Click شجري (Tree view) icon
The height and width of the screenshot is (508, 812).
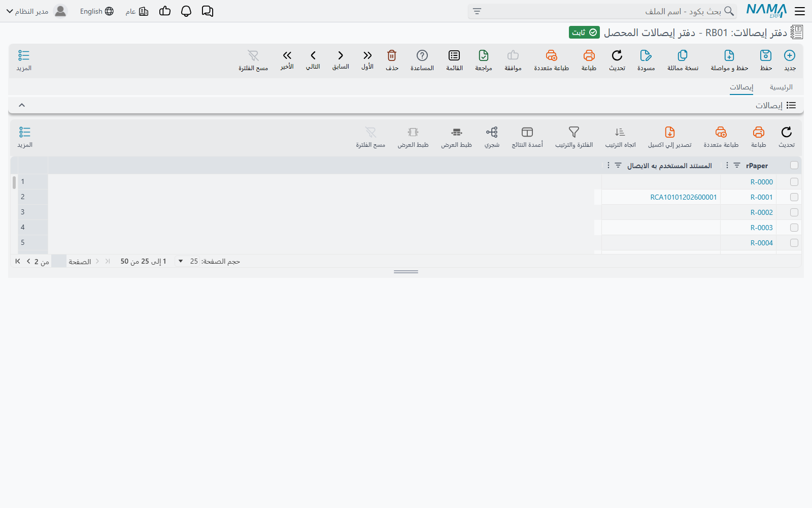coord(492,132)
